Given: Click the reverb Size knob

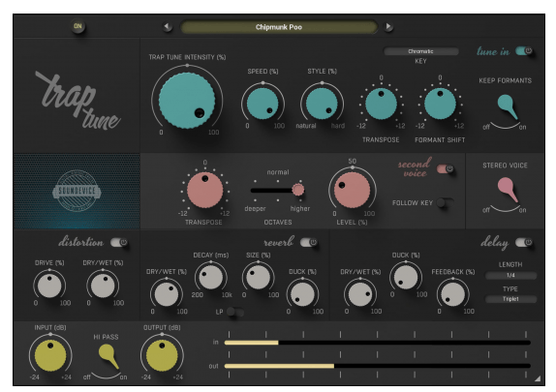Looking at the screenshot, I should [258, 277].
